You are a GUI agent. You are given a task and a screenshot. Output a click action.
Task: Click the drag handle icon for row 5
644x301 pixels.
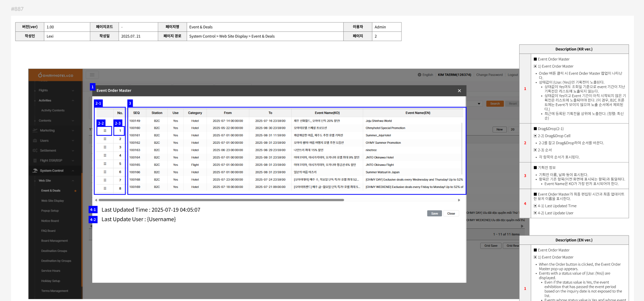(105, 164)
